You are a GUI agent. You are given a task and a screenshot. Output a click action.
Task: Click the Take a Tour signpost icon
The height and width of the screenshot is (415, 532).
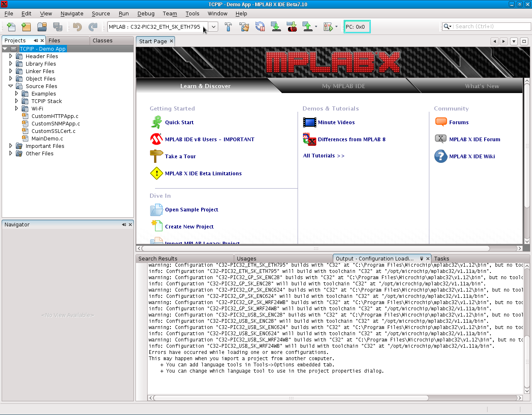[156, 156]
